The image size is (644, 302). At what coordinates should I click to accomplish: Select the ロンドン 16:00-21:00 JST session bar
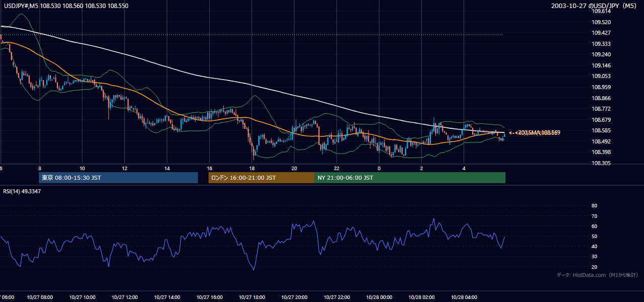[x=262, y=178]
